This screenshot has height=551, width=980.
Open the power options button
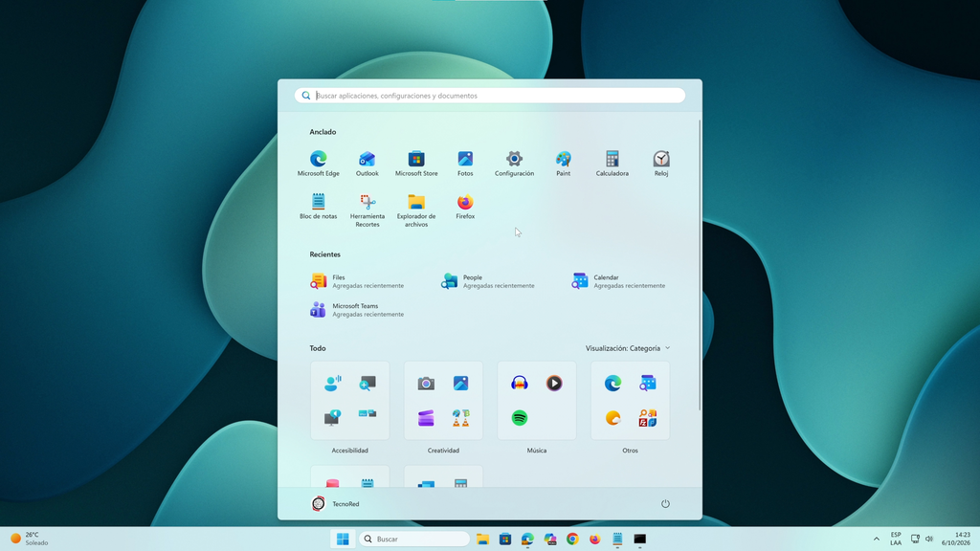665,503
